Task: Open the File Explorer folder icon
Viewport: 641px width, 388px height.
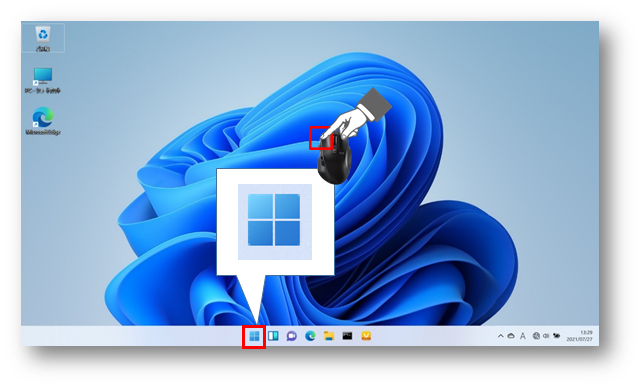Action: pyautogui.click(x=329, y=336)
